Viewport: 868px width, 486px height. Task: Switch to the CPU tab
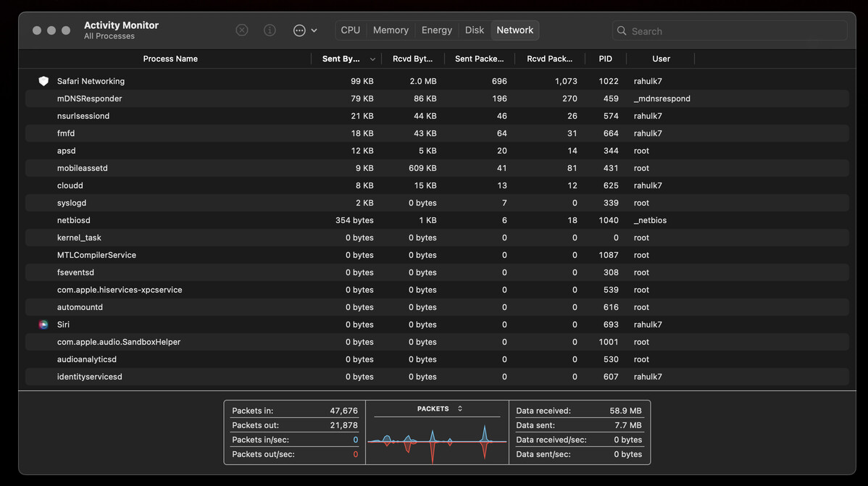pos(351,30)
